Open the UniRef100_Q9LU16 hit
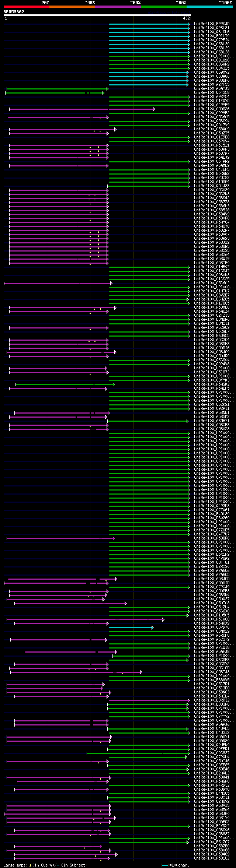This screenshot has height=868, width=236. click(x=212, y=60)
